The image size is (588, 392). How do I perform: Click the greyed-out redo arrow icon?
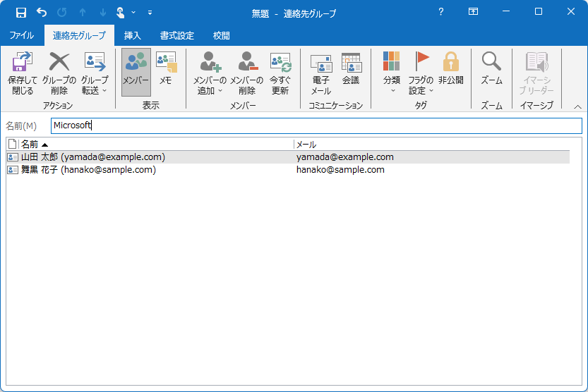tap(62, 13)
